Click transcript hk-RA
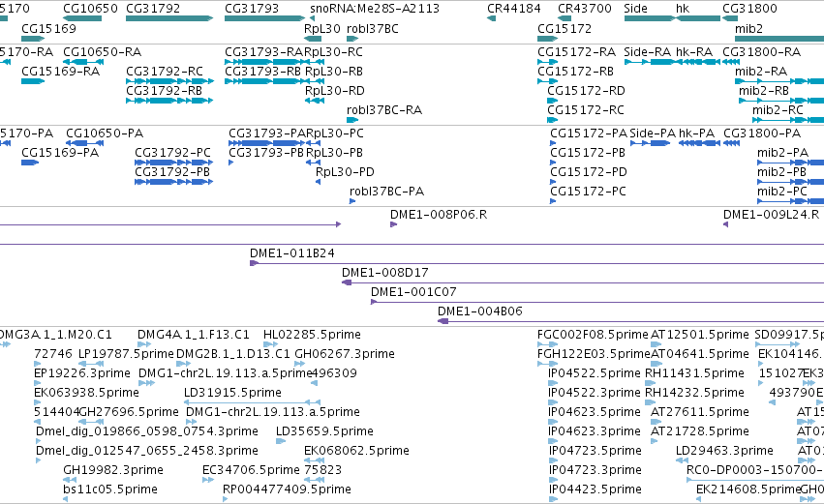This screenshot has width=824, height=504. click(694, 52)
